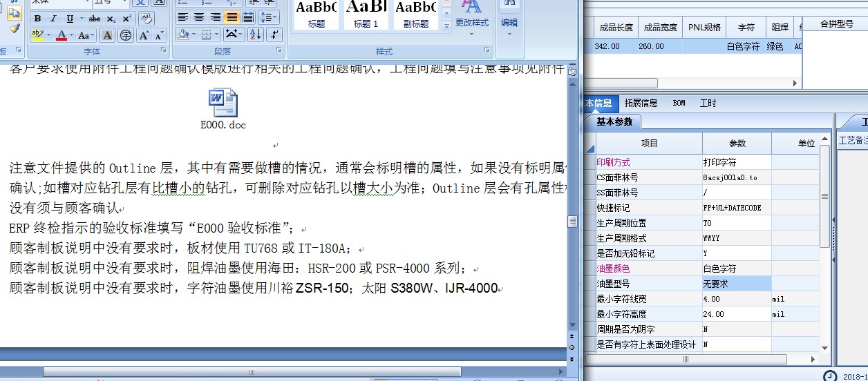Open underline style dropdown arrow

[x=81, y=19]
